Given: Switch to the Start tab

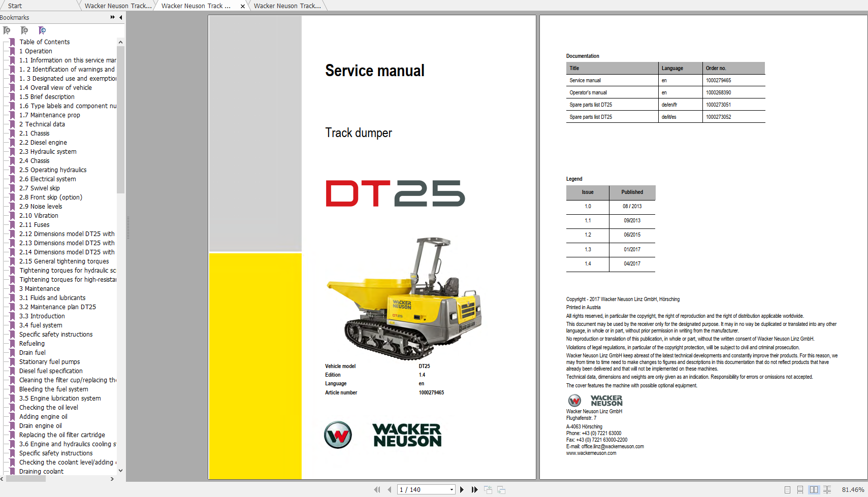Looking at the screenshot, I should (15, 6).
